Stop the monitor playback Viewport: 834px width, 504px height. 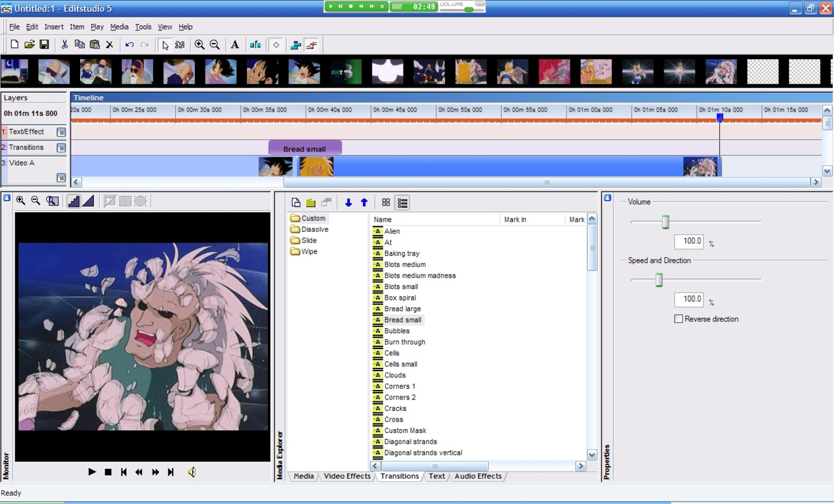tap(108, 472)
